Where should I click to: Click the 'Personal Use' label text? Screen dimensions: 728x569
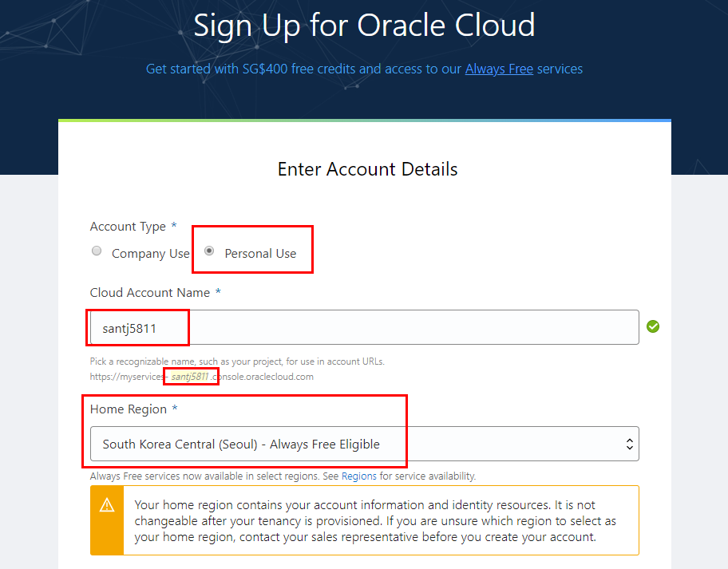[x=260, y=254]
